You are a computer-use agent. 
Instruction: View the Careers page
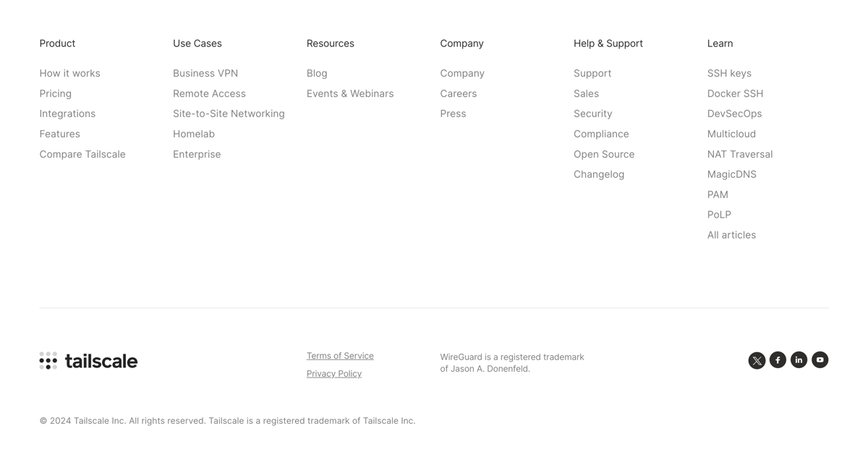click(x=459, y=93)
